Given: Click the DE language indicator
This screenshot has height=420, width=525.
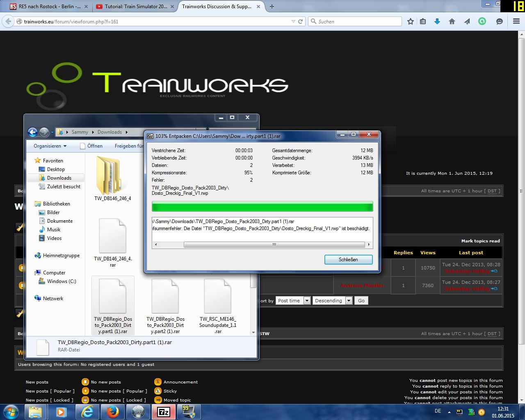Looking at the screenshot, I should point(438,411).
